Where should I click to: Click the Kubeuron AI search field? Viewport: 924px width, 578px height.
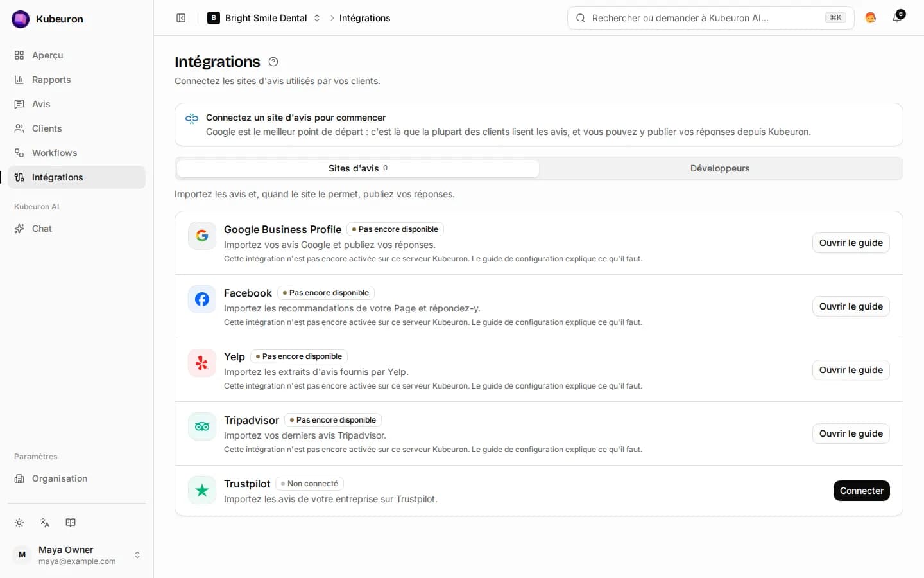pyautogui.click(x=711, y=18)
